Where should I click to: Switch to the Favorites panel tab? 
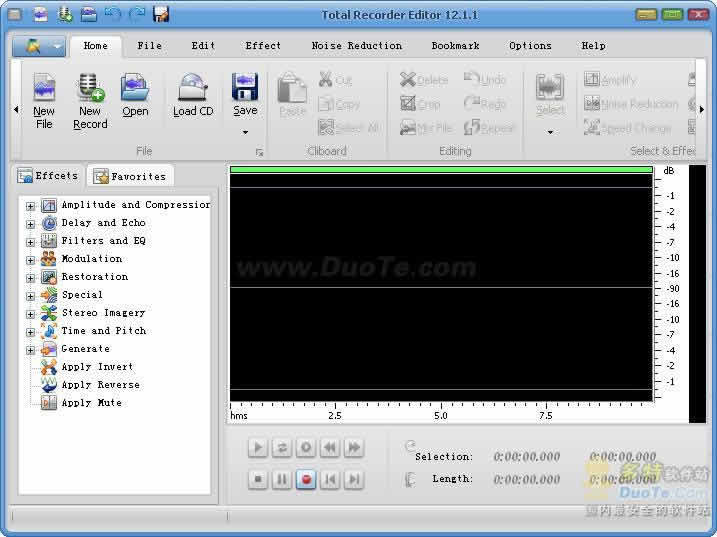tap(130, 176)
